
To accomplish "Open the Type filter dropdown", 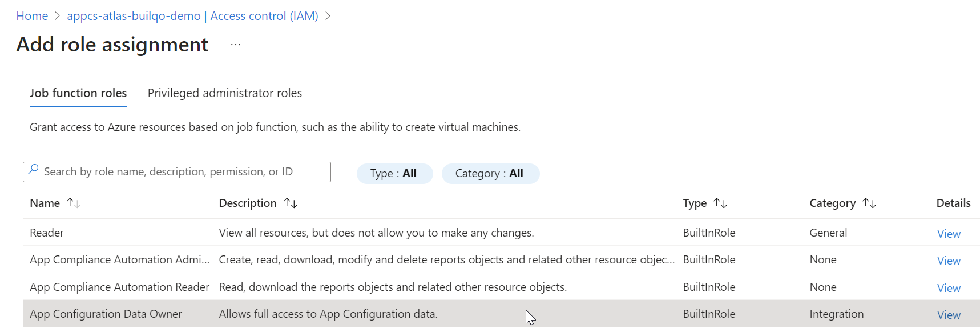I will tap(394, 174).
